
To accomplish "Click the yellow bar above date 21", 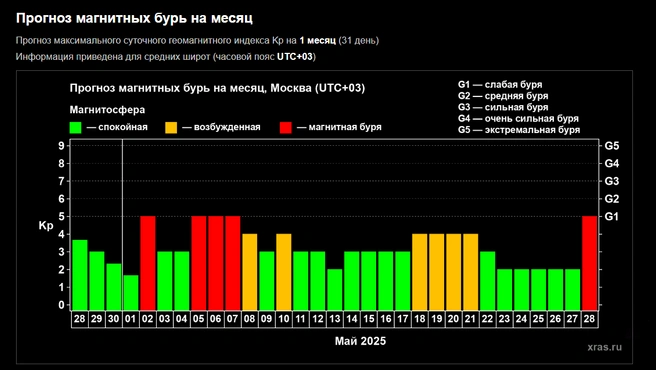I will tap(471, 272).
